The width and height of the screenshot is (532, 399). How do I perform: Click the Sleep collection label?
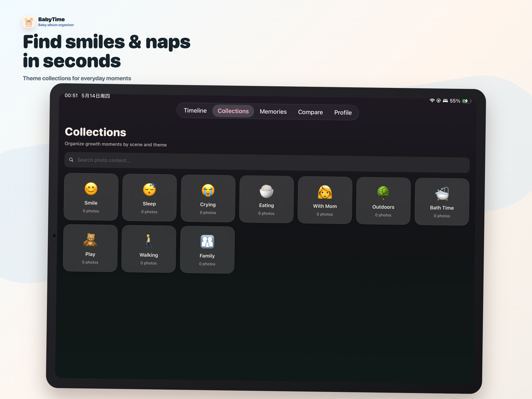click(149, 204)
